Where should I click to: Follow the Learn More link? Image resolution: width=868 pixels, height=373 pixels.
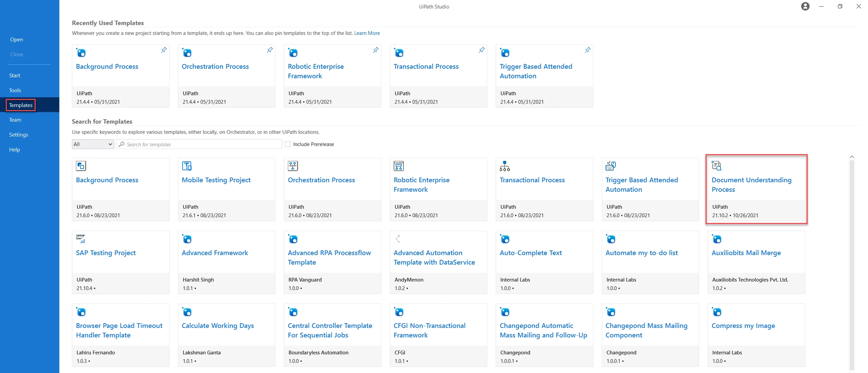pyautogui.click(x=367, y=33)
